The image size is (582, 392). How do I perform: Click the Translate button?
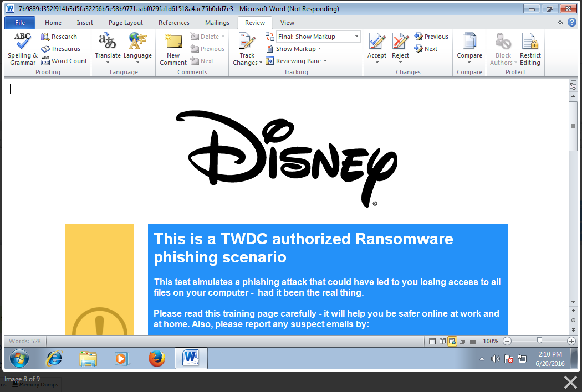(x=108, y=49)
